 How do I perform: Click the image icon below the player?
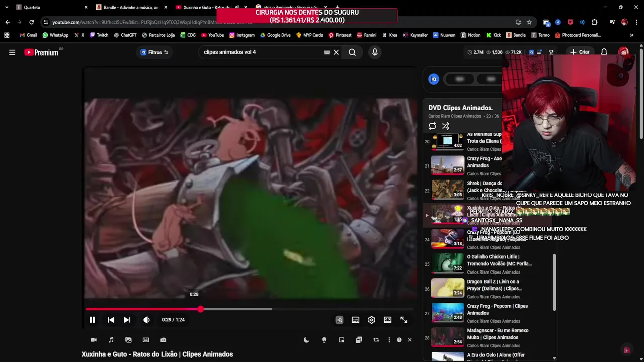tap(128, 340)
